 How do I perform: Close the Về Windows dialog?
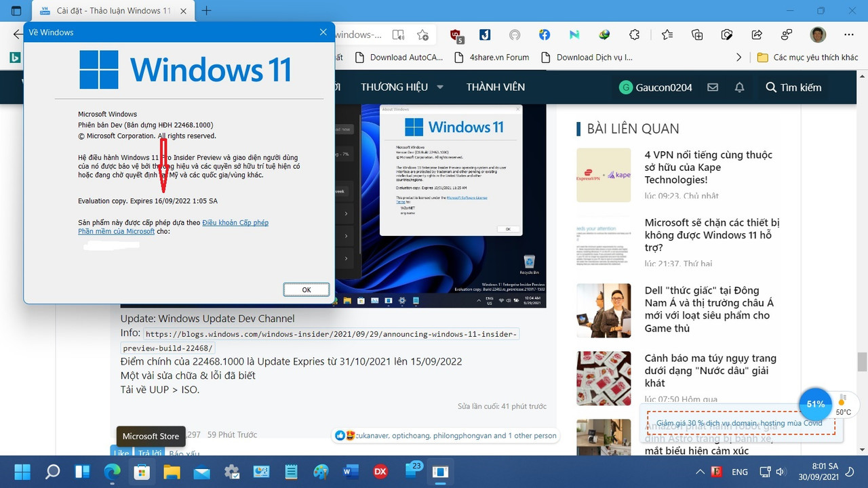(323, 32)
